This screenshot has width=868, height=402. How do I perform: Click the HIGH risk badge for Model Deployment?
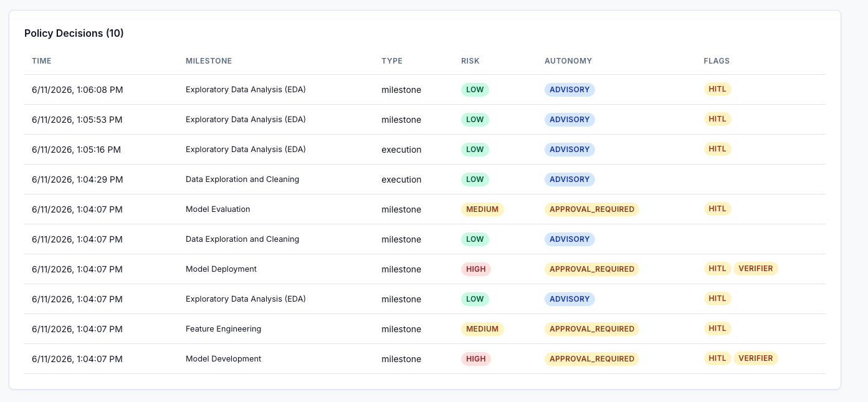(476, 269)
